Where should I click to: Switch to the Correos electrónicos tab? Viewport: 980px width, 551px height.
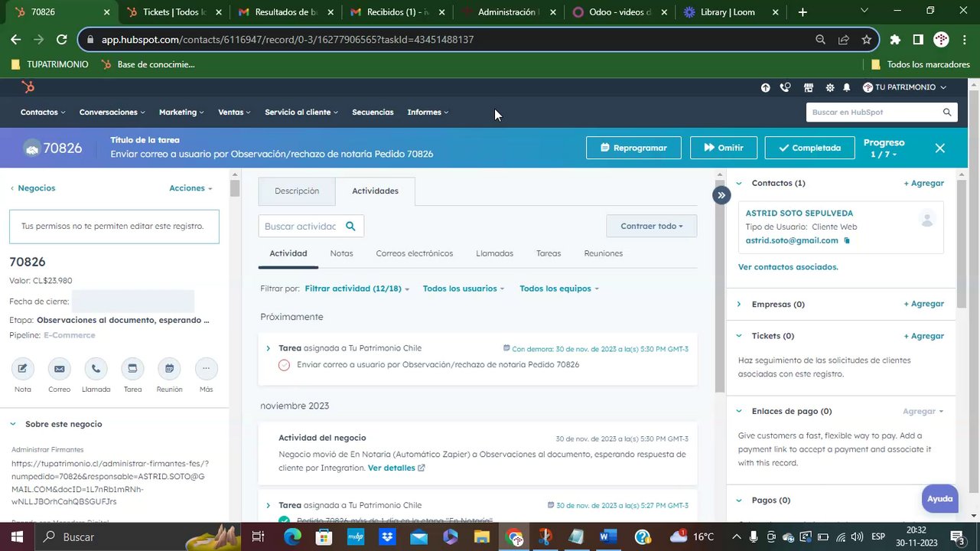click(414, 253)
